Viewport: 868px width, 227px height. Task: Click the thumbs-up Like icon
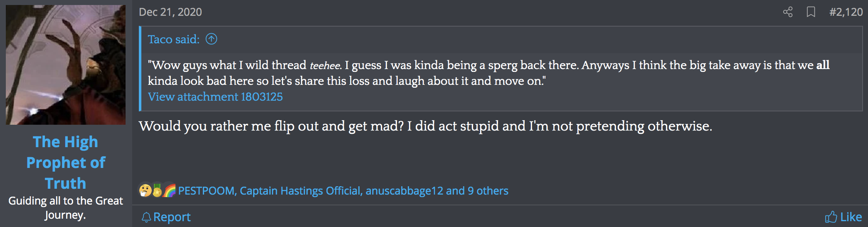831,217
